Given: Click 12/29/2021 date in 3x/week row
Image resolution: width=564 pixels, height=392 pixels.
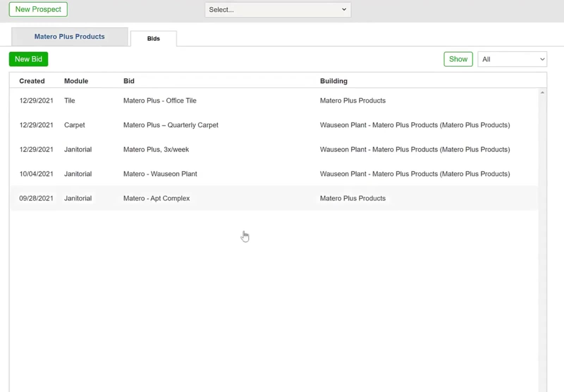Looking at the screenshot, I should pos(36,149).
